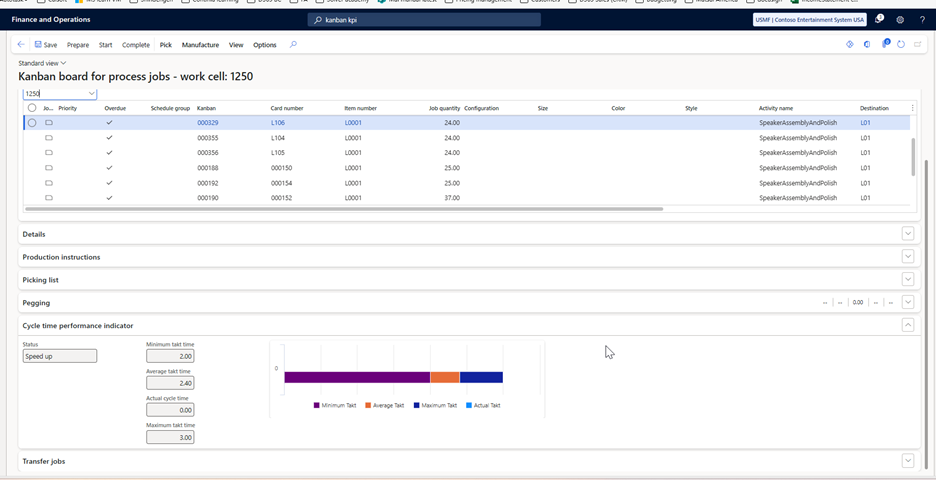Select row 000329 with its circle
This screenshot has width=936, height=480.
(32, 122)
